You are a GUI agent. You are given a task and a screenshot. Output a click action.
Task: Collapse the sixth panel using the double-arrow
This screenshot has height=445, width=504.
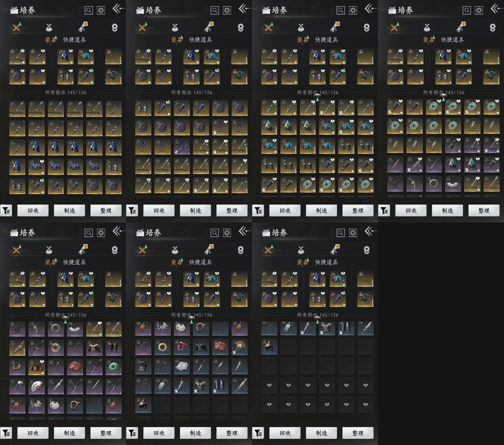(243, 231)
